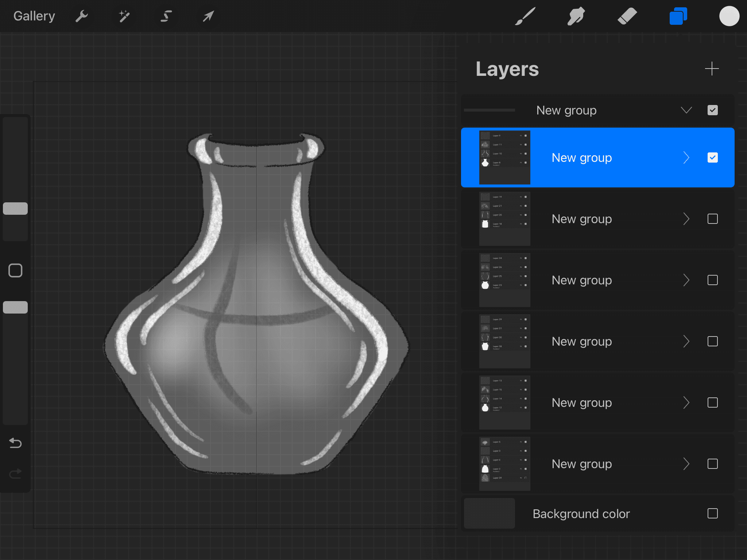Expand the selected blue New group
This screenshot has width=747, height=560.
pyautogui.click(x=686, y=157)
